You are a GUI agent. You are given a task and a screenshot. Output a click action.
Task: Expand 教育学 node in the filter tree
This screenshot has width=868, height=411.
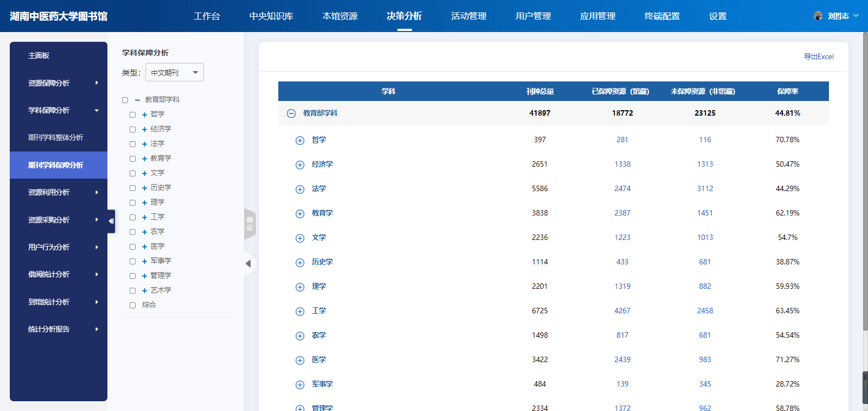pos(145,159)
